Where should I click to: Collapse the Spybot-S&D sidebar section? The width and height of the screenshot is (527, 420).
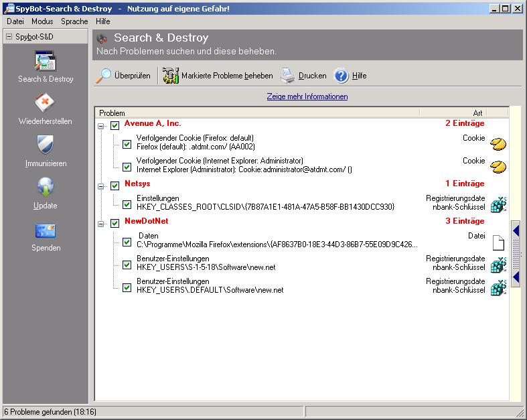tap(9, 36)
